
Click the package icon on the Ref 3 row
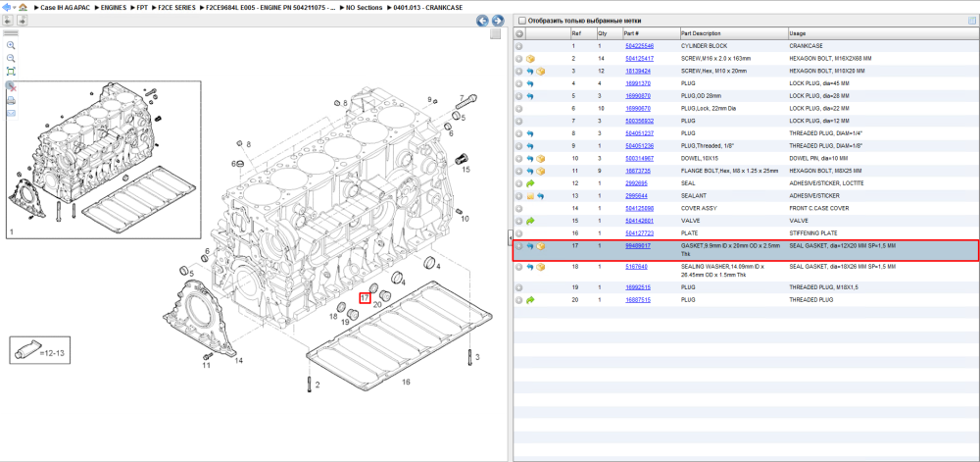click(541, 72)
